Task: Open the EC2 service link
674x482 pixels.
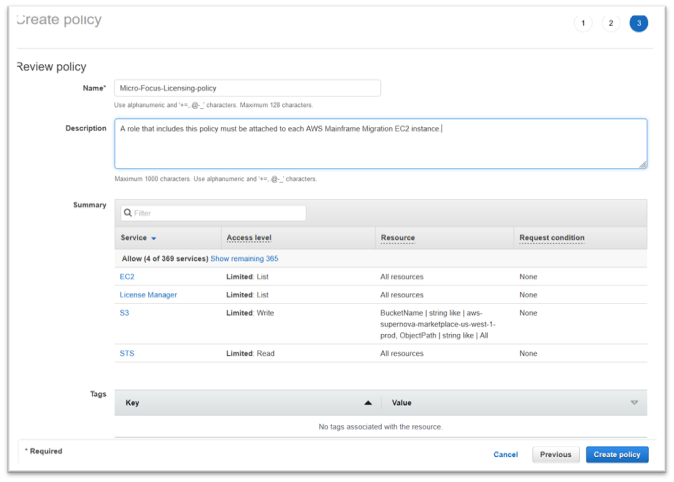Action: (x=127, y=277)
